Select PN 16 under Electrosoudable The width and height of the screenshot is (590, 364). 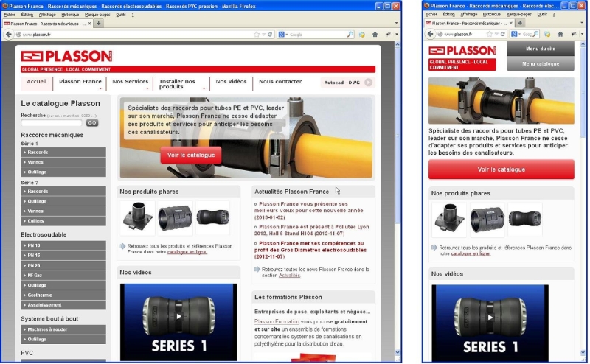click(63, 256)
